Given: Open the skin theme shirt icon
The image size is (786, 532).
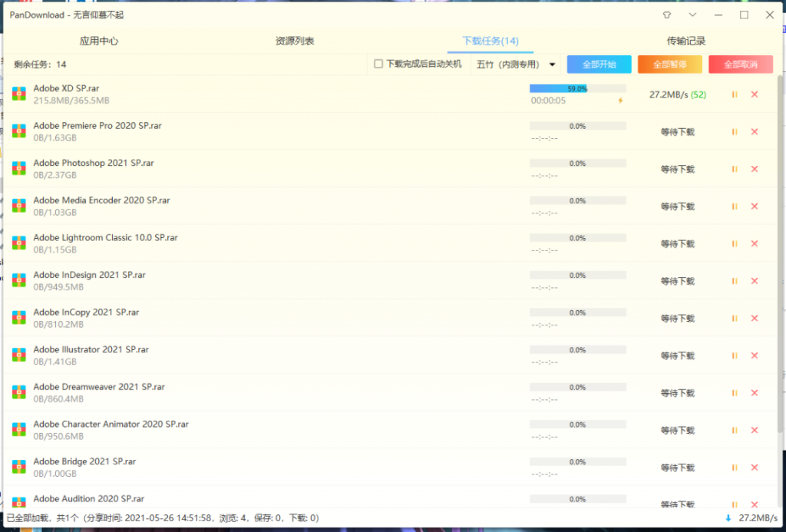Looking at the screenshot, I should 666,15.
